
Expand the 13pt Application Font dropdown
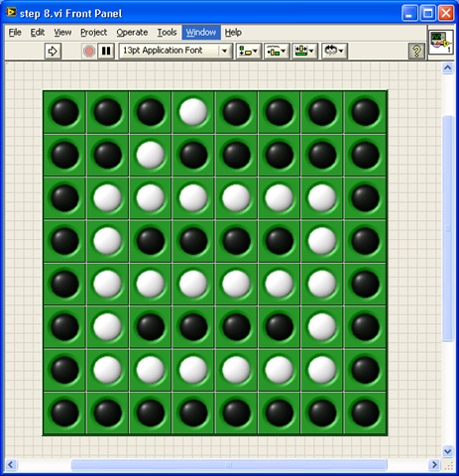175,51
